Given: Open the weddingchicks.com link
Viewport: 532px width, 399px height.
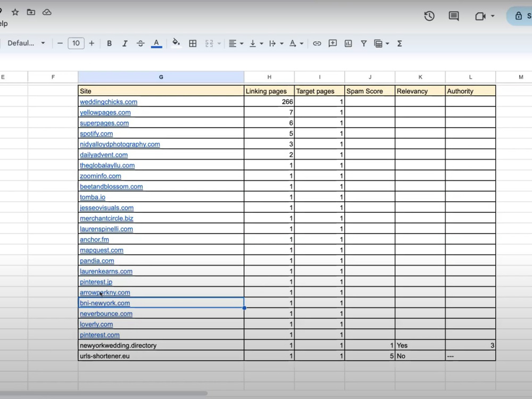Looking at the screenshot, I should click(109, 102).
